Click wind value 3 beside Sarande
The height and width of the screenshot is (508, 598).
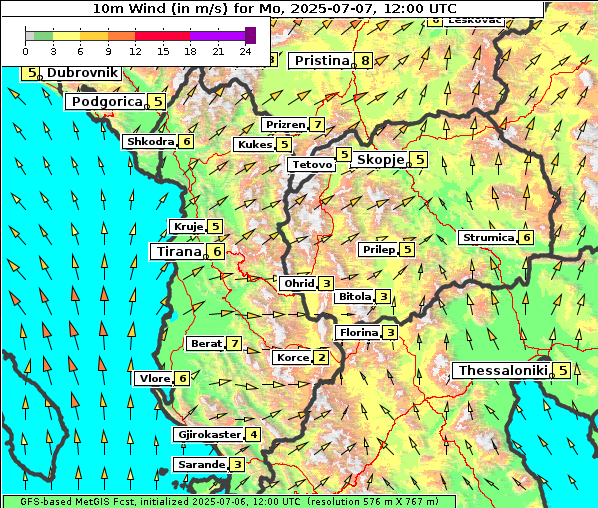click(238, 465)
